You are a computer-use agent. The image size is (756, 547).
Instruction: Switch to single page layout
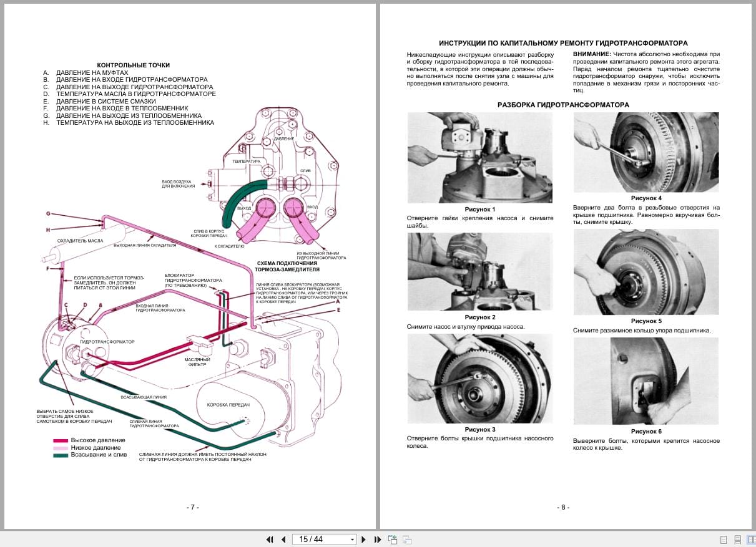(x=724, y=539)
